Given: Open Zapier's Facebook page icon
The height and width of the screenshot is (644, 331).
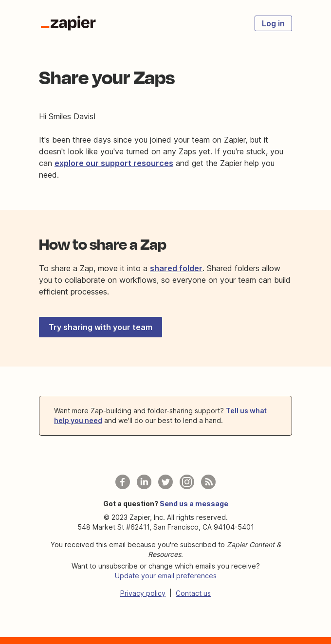Looking at the screenshot, I should click(x=122, y=482).
